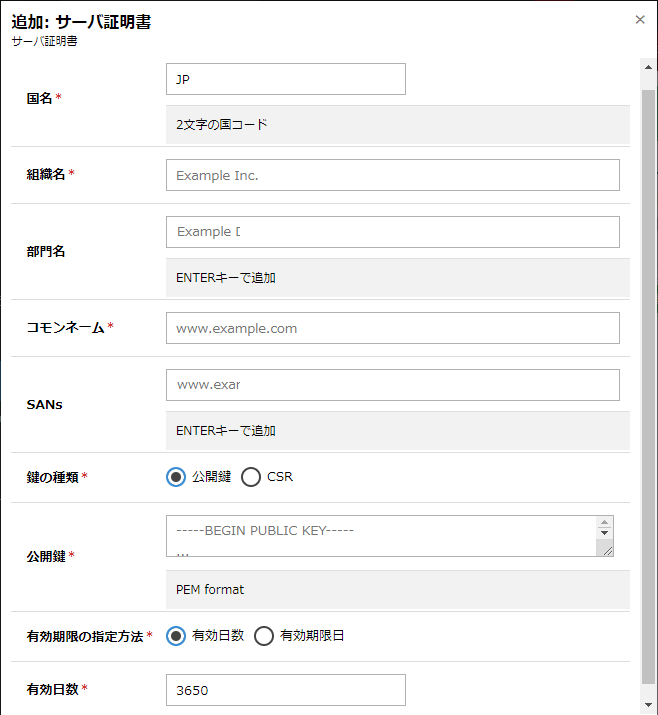Click the 部門名 label
Image resolution: width=658 pixels, height=715 pixels.
[46, 251]
